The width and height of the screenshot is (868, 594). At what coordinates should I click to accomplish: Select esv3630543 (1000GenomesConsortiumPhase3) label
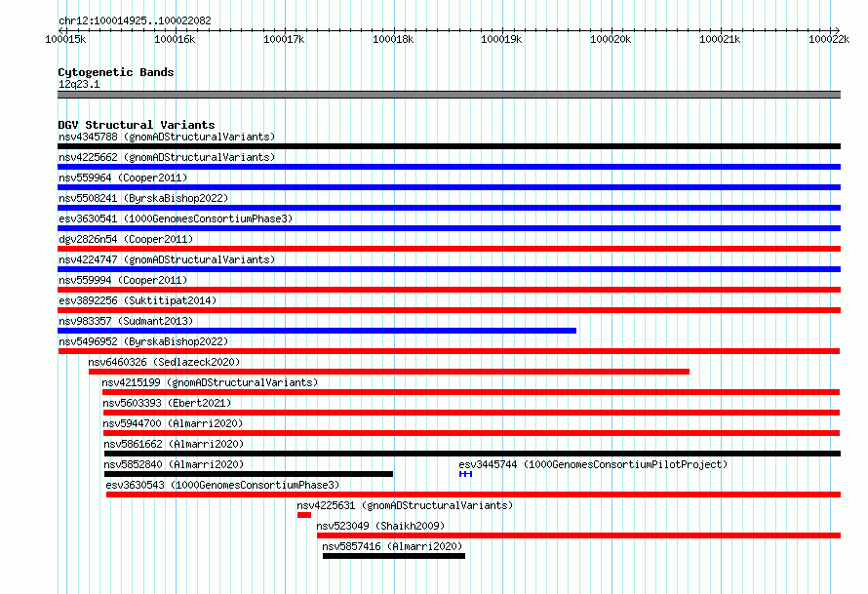(222, 485)
